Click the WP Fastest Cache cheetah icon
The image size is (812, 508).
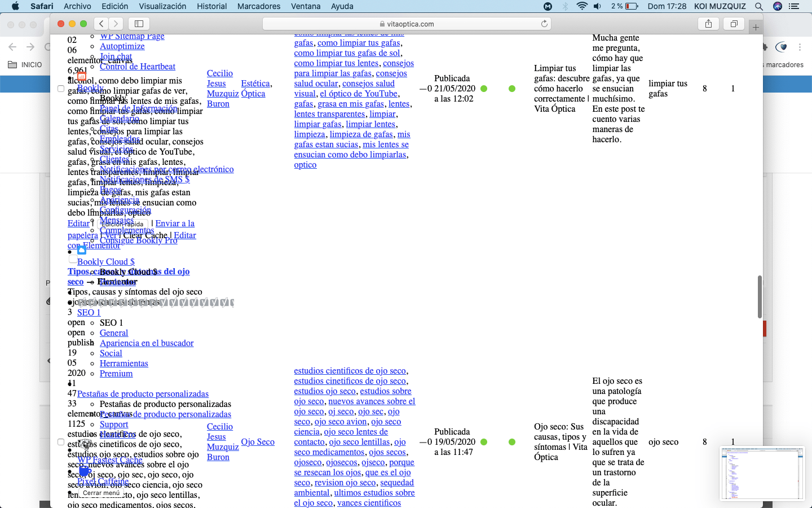click(85, 445)
